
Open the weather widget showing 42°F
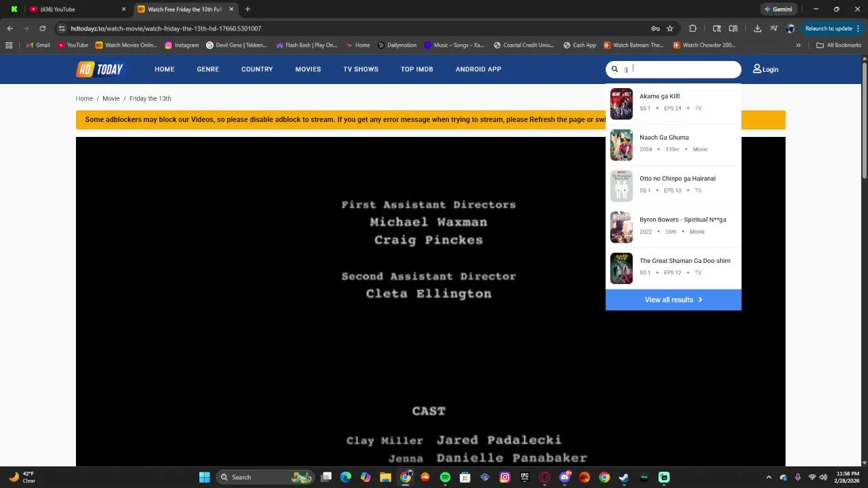[x=22, y=477]
